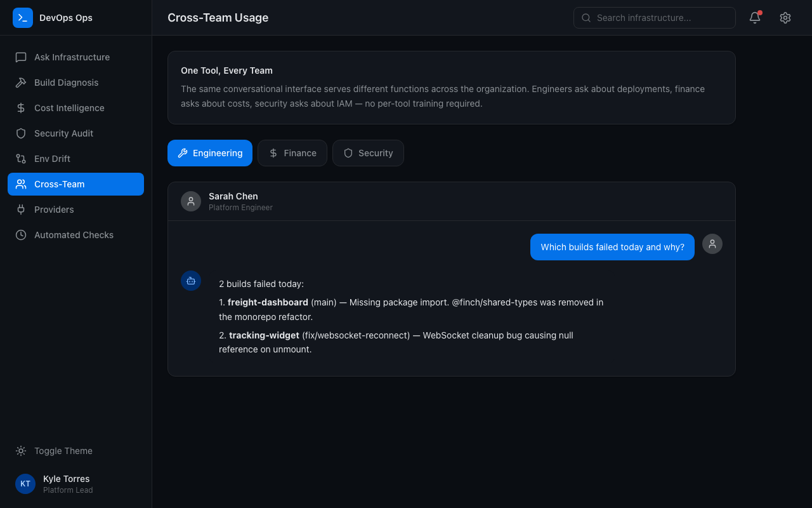This screenshot has width=812, height=508.
Task: Click Sarah Chen's avatar
Action: (x=191, y=201)
